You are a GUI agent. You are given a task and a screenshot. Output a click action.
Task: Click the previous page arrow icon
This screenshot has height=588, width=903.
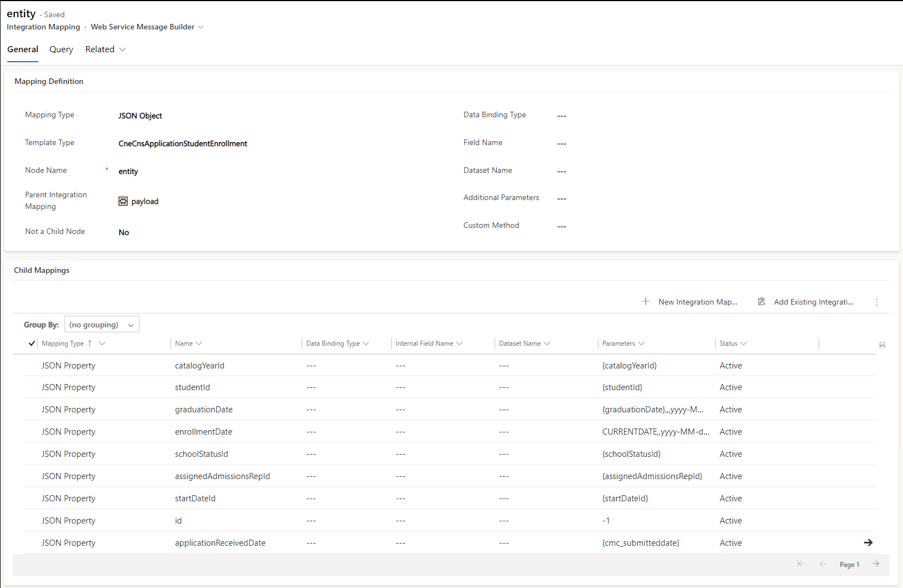coord(823,564)
